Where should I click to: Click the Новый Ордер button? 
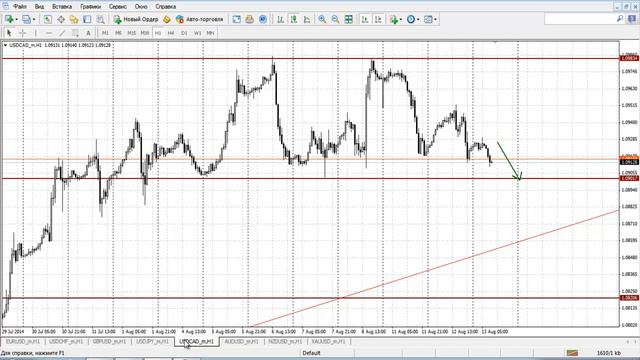click(x=136, y=19)
